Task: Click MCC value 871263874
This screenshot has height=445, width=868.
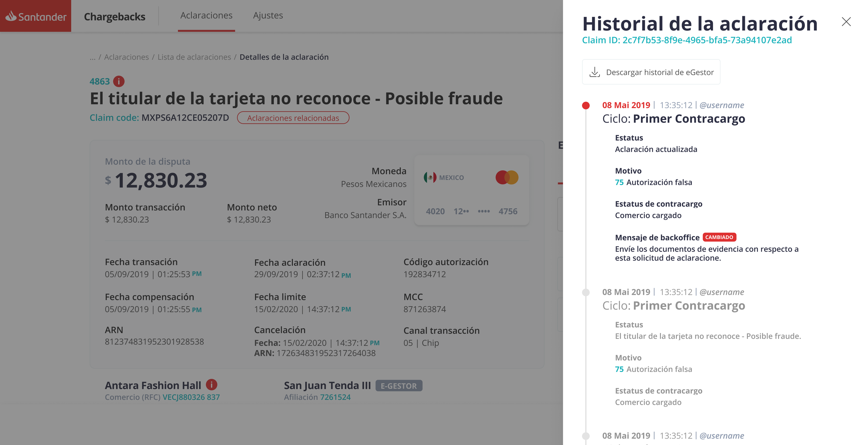Action: 425,309
